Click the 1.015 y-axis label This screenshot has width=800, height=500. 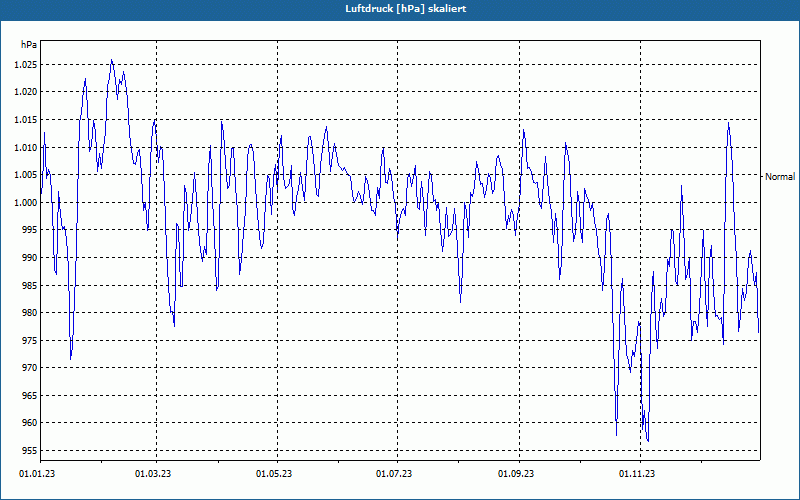point(25,120)
